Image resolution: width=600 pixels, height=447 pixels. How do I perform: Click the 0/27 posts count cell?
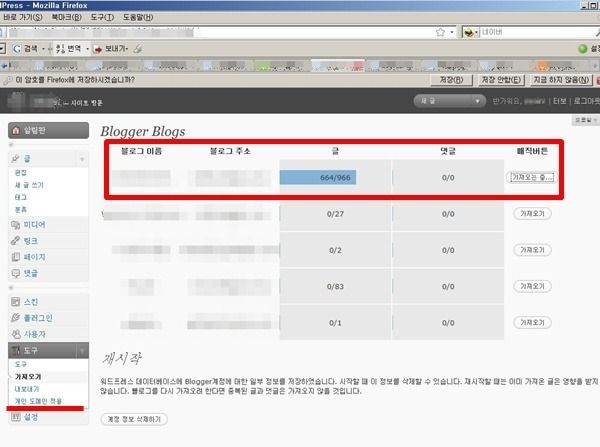point(335,214)
